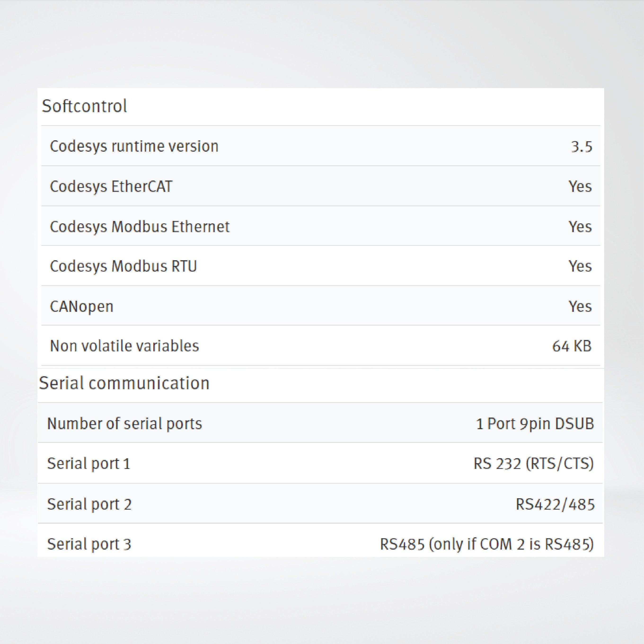The height and width of the screenshot is (644, 644).
Task: Click the Codesys Modbus Ethernet label
Action: (140, 227)
